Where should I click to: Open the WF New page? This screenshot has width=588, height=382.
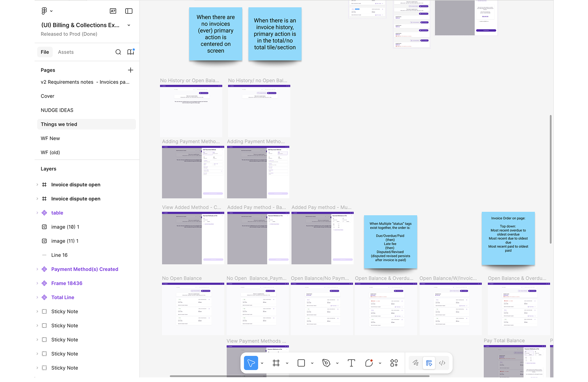50,138
